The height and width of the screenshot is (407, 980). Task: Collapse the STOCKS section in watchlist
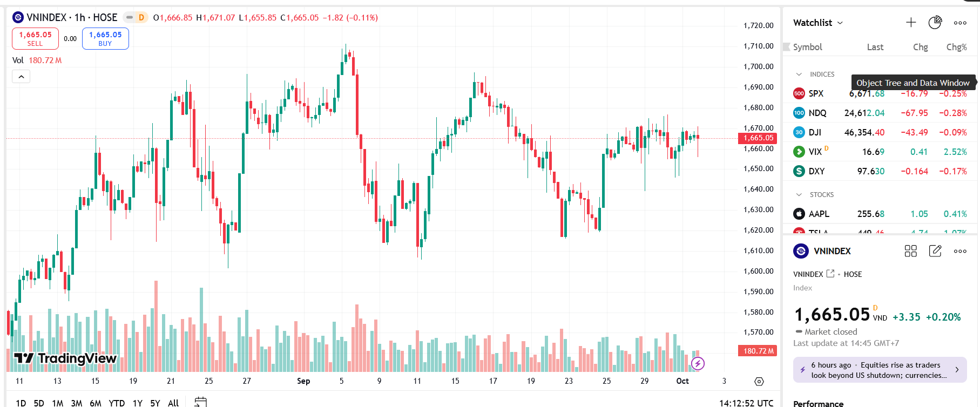(x=799, y=195)
